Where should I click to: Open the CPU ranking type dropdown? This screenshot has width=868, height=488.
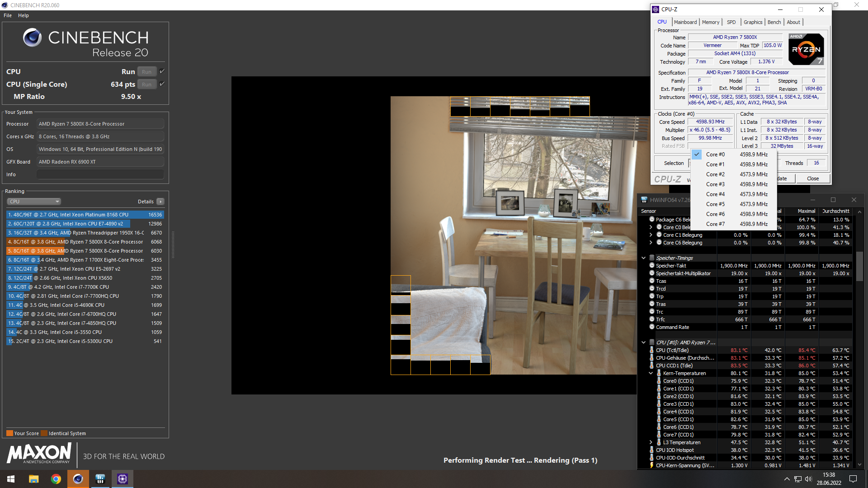(34, 202)
